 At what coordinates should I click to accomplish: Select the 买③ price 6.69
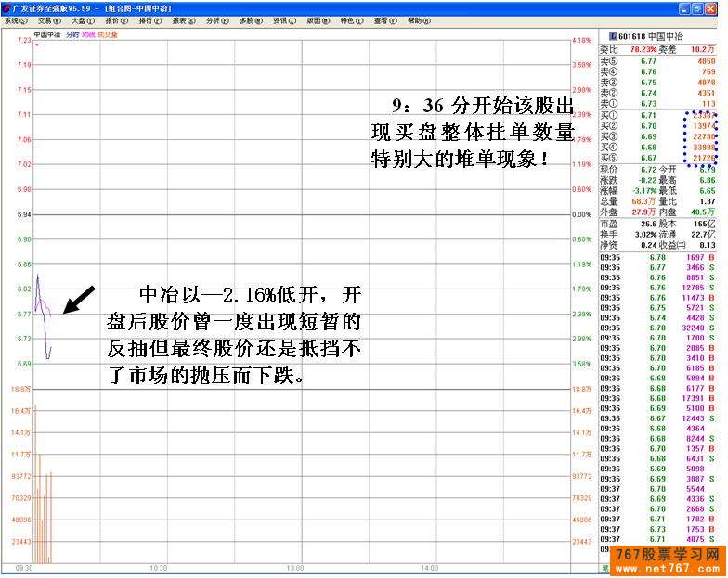pos(648,137)
